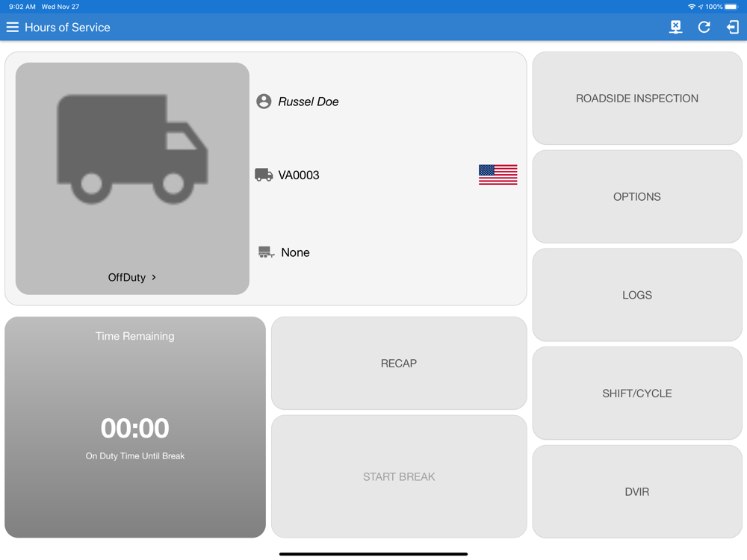
Task: Open the DVIR section
Action: coord(637,492)
